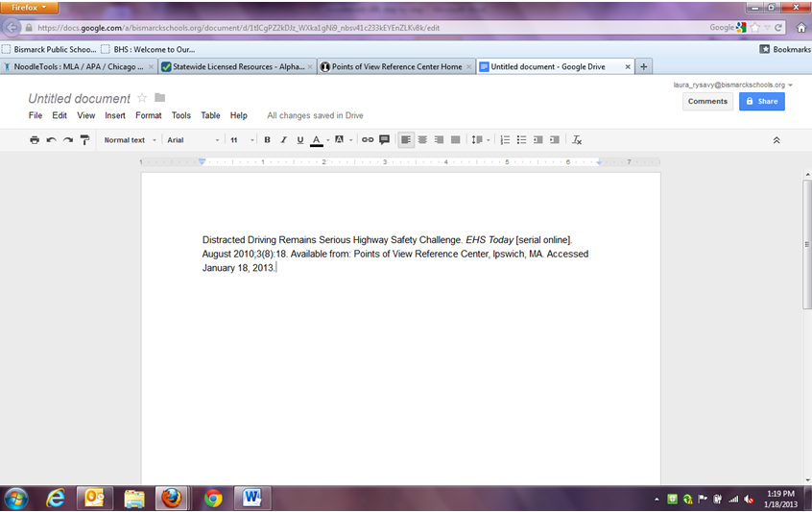Click the Firefox menu button
812x512 pixels.
tap(29, 8)
